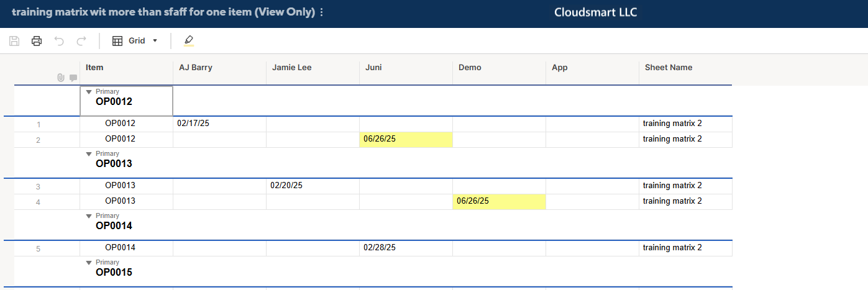Click the comments bubble column icon
Screen dimensions: 868x290
click(73, 78)
